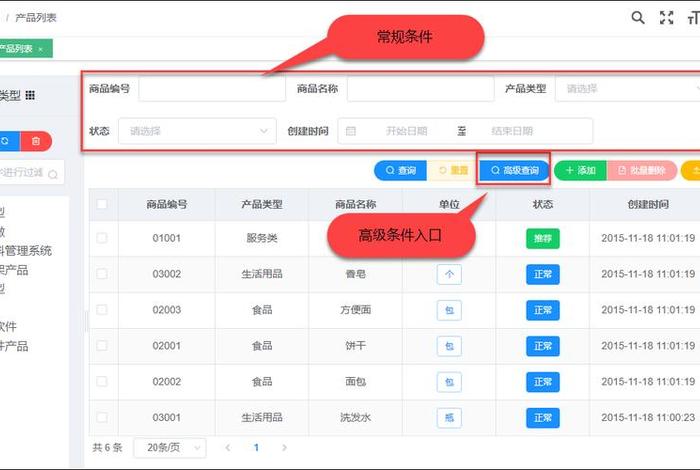Viewport: 700px width, 470px height.
Task: Focus the 商品名称 input field
Action: 421,89
